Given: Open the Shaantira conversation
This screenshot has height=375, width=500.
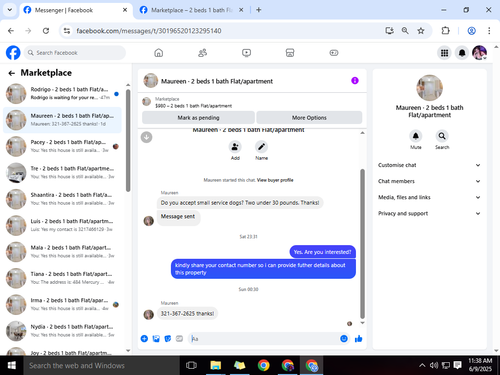Looking at the screenshot, I should click(x=62, y=199).
